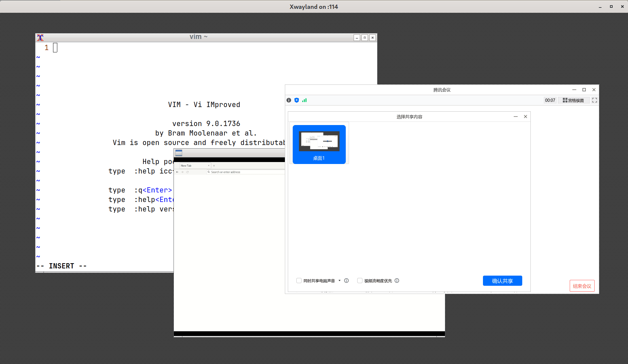Toggle fullscreen in Tencent Meeting window
The height and width of the screenshot is (364, 628).
tap(595, 100)
